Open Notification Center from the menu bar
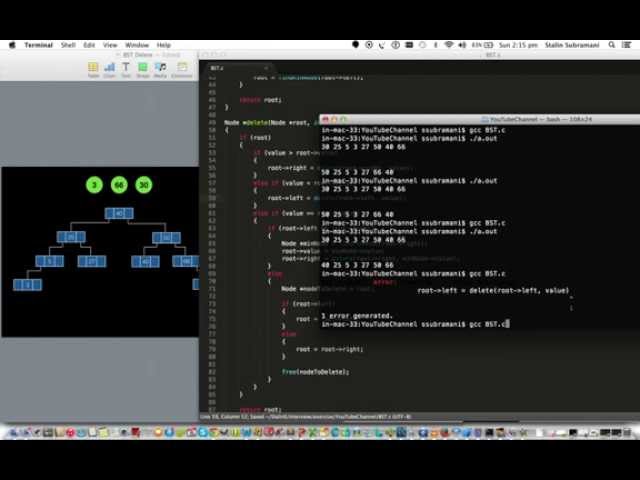The width and height of the screenshot is (640, 480). pos(627,45)
